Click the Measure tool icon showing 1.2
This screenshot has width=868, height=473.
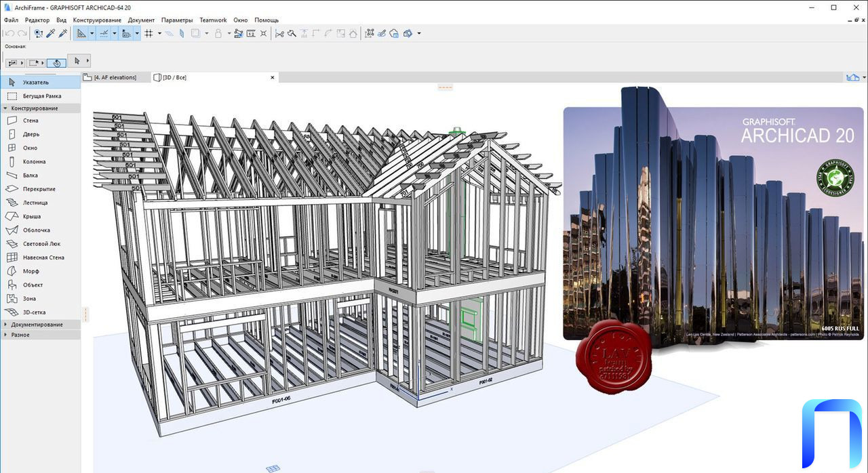[250, 33]
